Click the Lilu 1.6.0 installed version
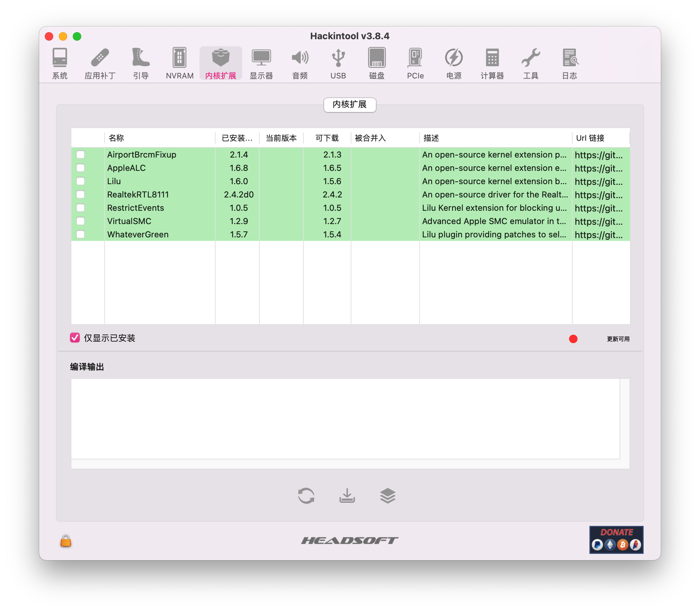700x612 pixels. pyautogui.click(x=239, y=181)
